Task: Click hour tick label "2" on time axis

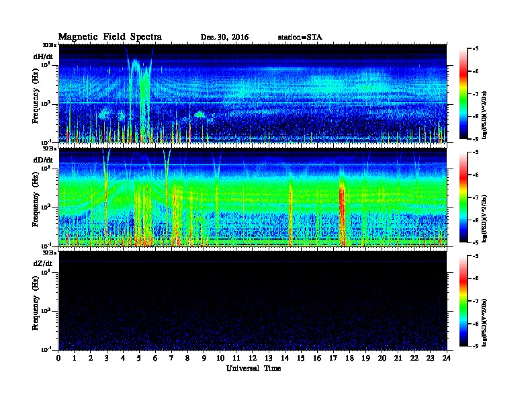Action: 91,359
